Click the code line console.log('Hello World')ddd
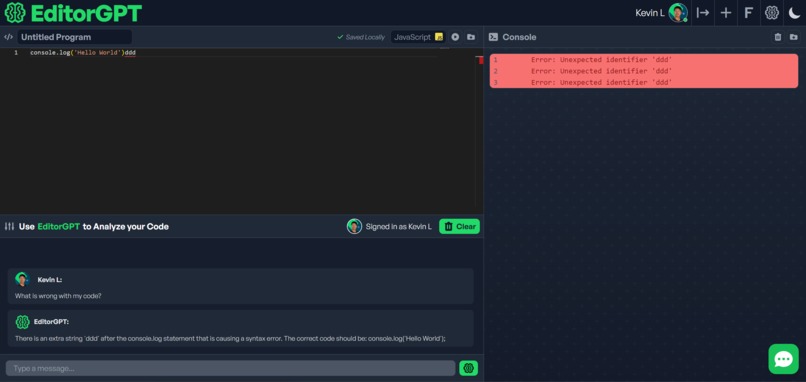The height and width of the screenshot is (382, 806). (83, 52)
